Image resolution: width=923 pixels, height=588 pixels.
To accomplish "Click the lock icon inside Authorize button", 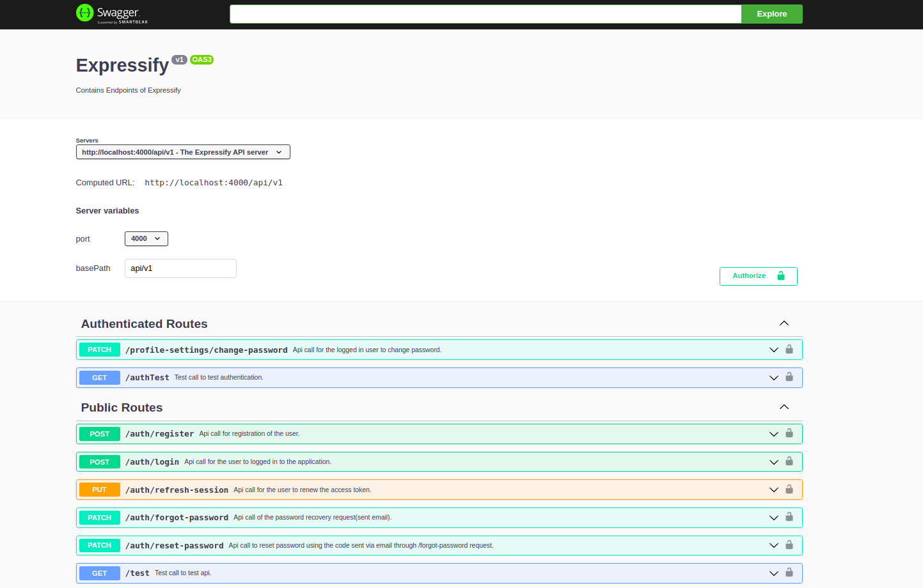I will point(781,275).
